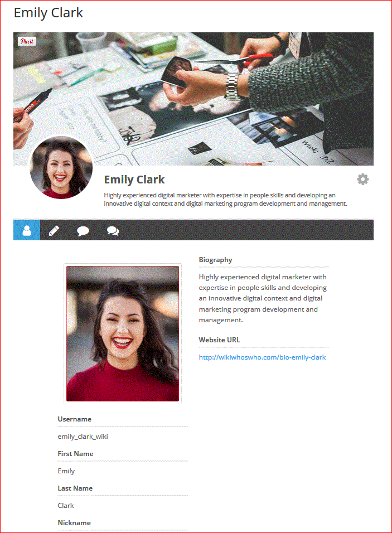Switch to the single speech bubble Comments tab
Viewport: 392px width, 533px height.
[83, 231]
